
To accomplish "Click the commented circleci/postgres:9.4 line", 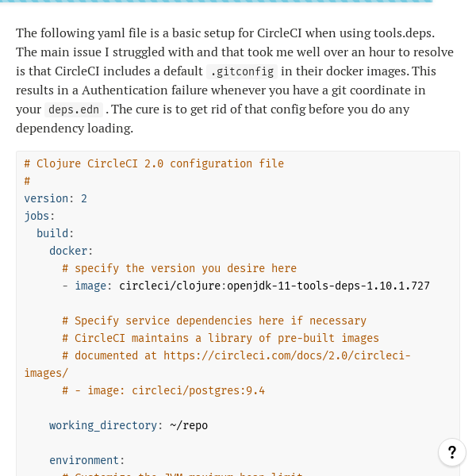I will coord(163,390).
